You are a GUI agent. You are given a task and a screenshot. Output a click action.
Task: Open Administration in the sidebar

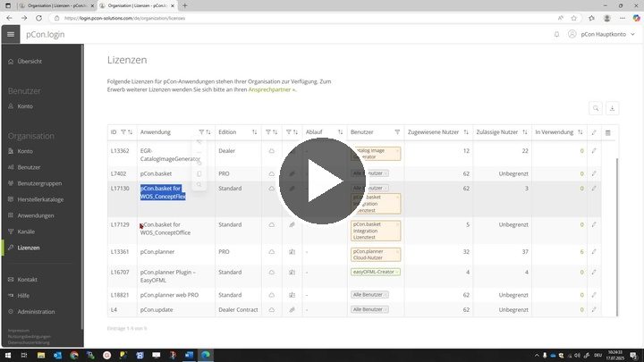36,312
